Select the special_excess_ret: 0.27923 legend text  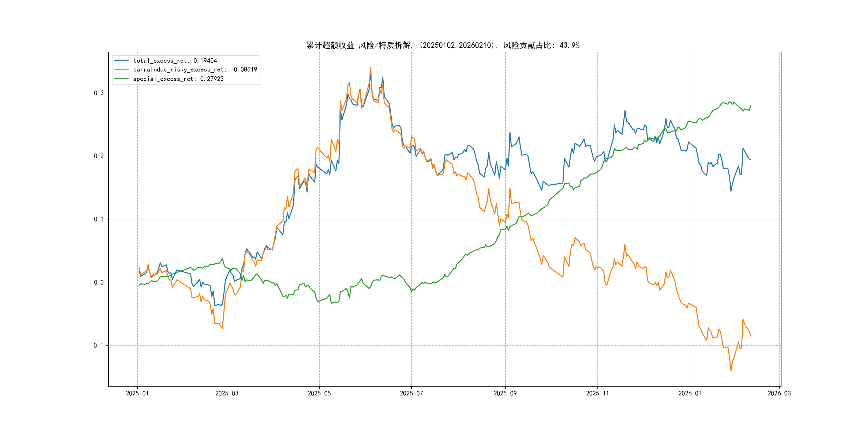pyautogui.click(x=178, y=79)
